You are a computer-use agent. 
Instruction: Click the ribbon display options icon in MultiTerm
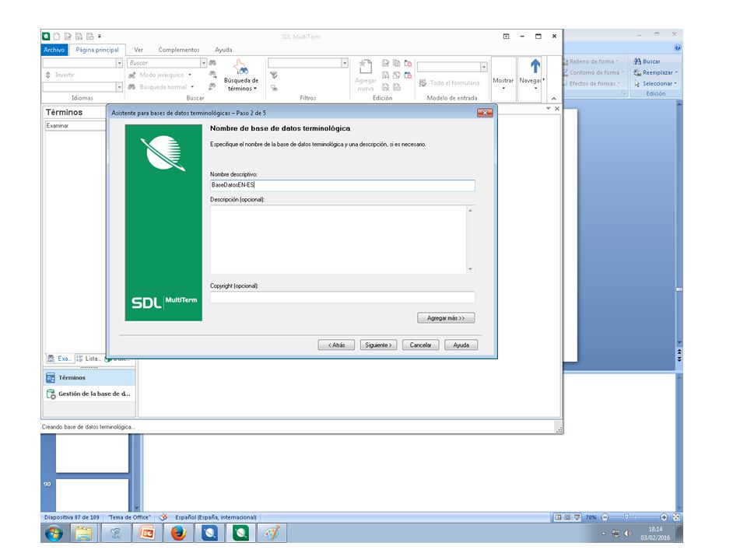coord(506,37)
